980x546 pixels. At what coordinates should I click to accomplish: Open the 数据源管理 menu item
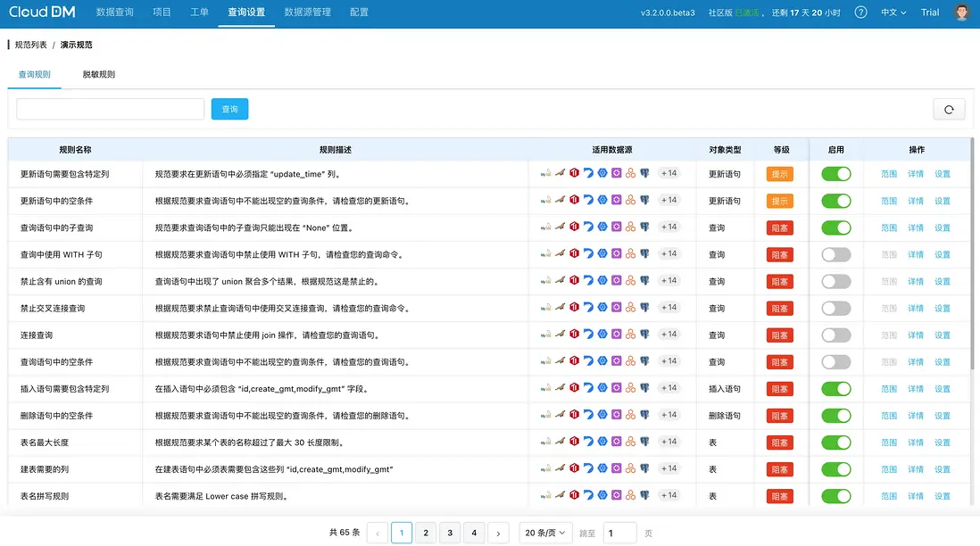[x=307, y=12]
